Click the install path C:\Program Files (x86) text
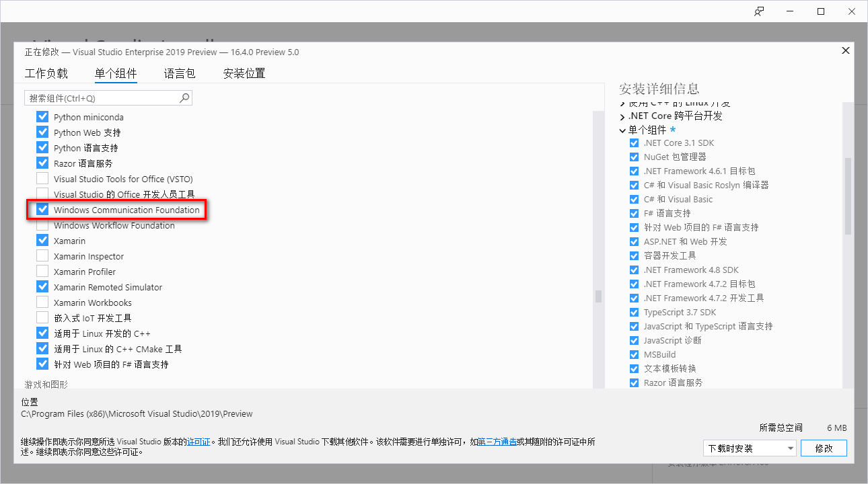Screen dimensions: 868x484 137,414
